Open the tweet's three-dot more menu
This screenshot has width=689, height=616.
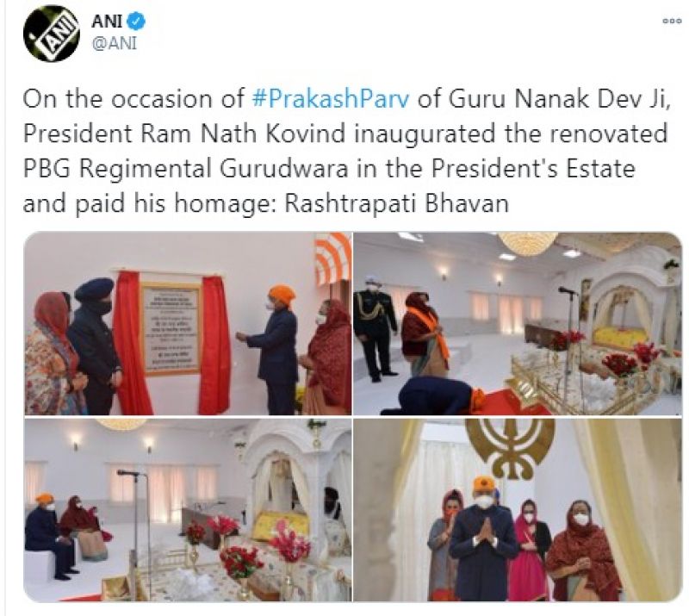tap(672, 21)
